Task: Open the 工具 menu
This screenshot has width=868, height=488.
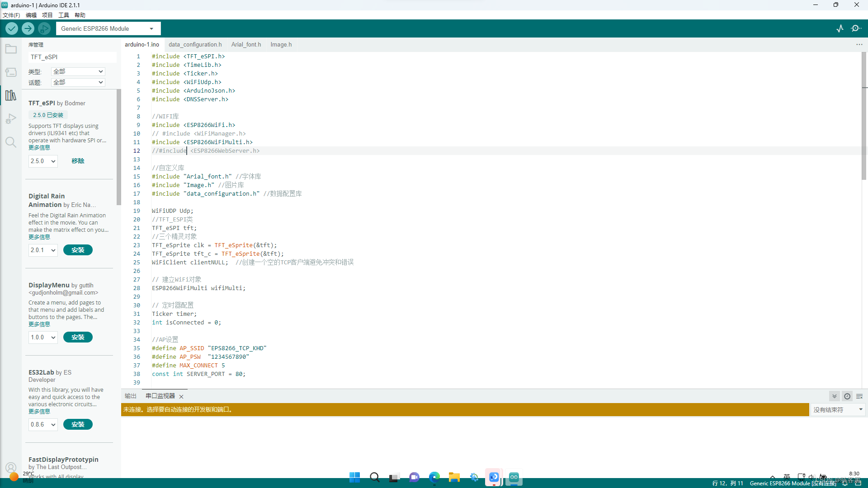Action: click(x=63, y=15)
